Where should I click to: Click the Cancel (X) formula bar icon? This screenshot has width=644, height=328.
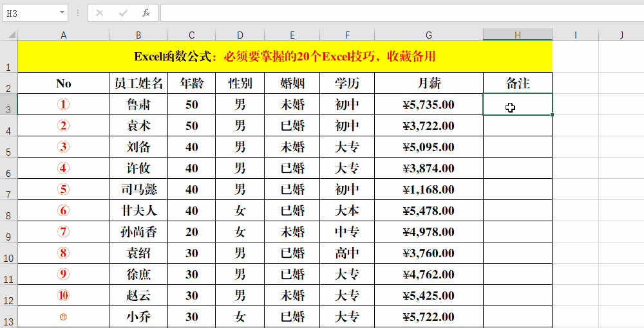[x=99, y=13]
